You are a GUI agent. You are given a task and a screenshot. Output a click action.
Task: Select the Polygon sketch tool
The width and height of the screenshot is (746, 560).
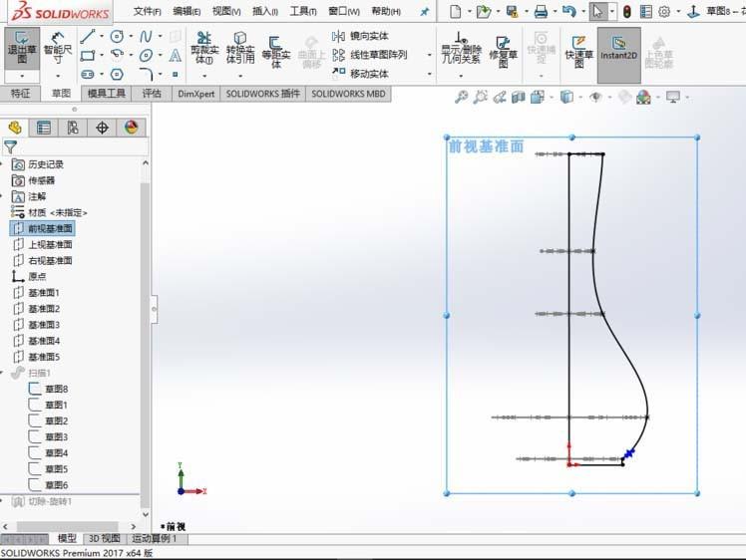pyautogui.click(x=117, y=74)
